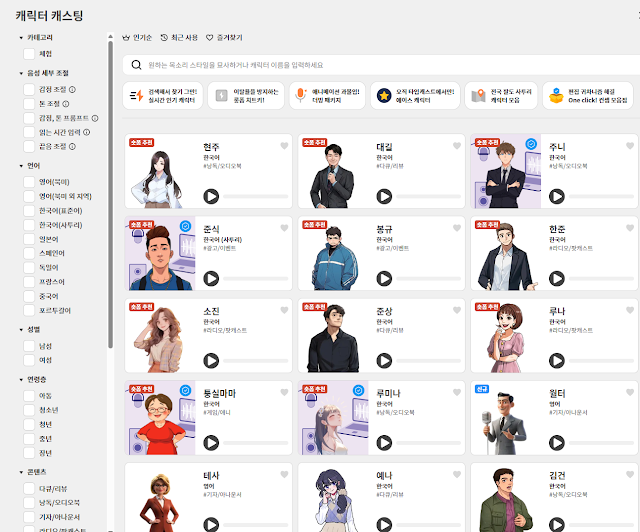The width and height of the screenshot is (640, 532).
Task: Check the 체험 category checkbox
Action: (x=29, y=54)
